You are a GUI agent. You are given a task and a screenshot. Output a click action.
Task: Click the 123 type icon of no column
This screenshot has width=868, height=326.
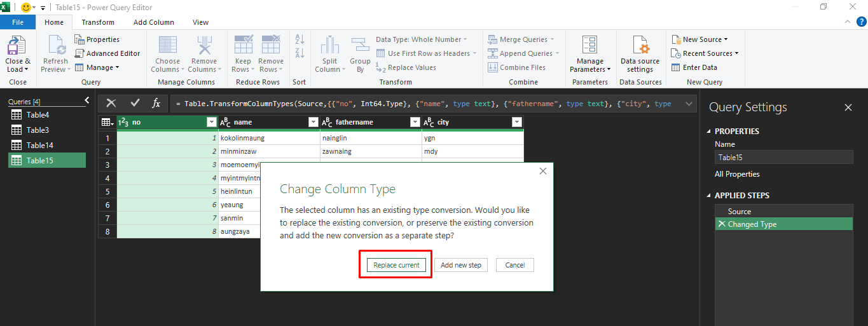pyautogui.click(x=123, y=122)
